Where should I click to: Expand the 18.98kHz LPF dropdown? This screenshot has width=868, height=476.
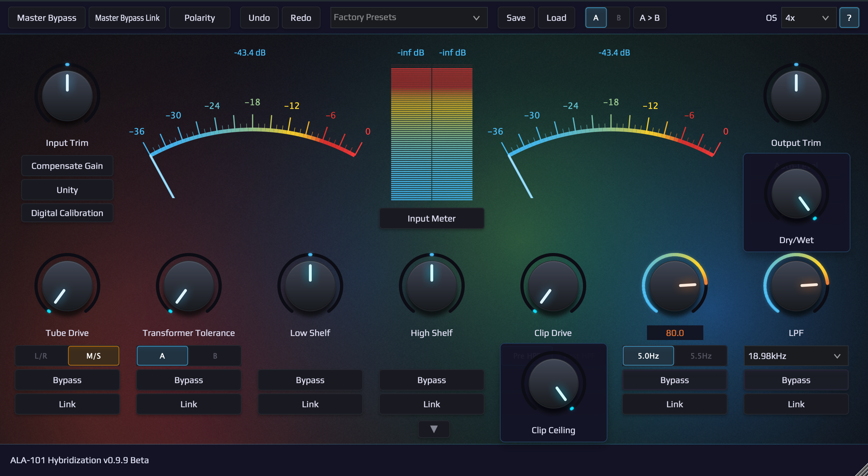[x=796, y=356]
